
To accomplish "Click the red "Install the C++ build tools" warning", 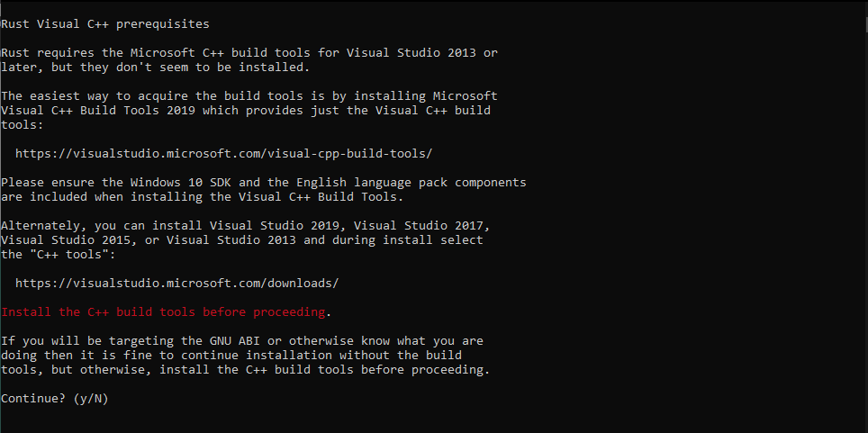I will (x=163, y=312).
